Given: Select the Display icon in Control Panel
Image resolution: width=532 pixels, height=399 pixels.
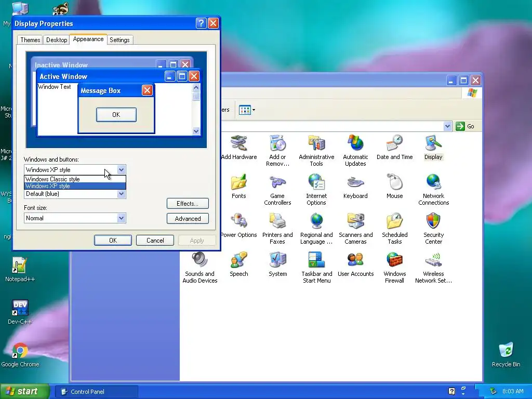Looking at the screenshot, I should 433,147.
